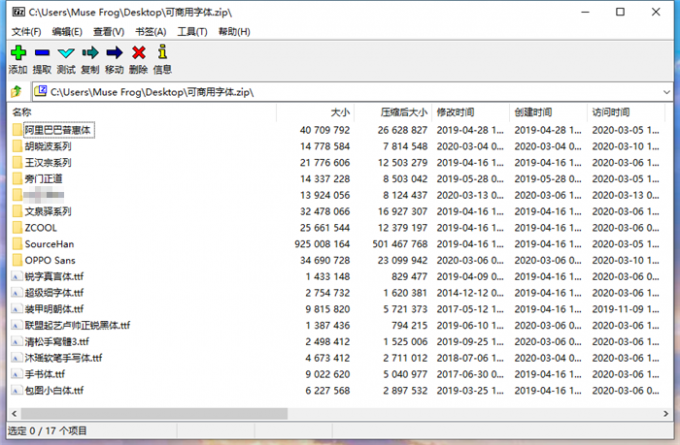Select the folder icon of 旁门正道

(17, 179)
